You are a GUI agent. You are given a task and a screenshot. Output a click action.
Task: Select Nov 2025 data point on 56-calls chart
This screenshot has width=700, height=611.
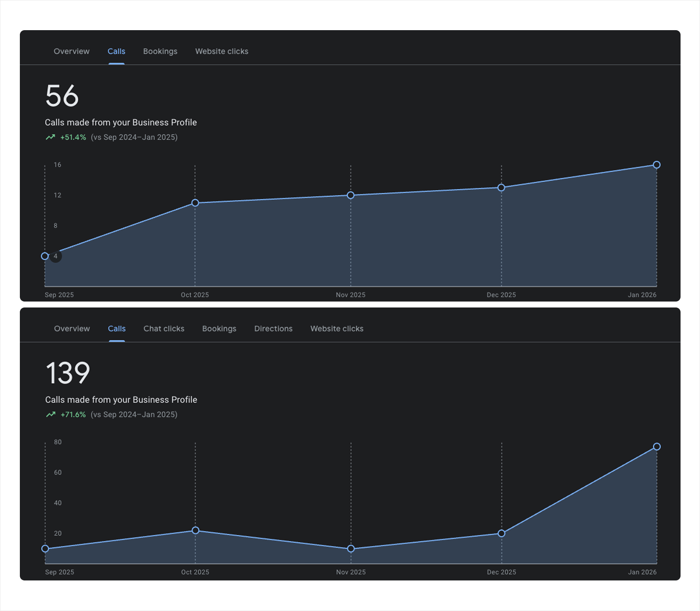click(351, 195)
